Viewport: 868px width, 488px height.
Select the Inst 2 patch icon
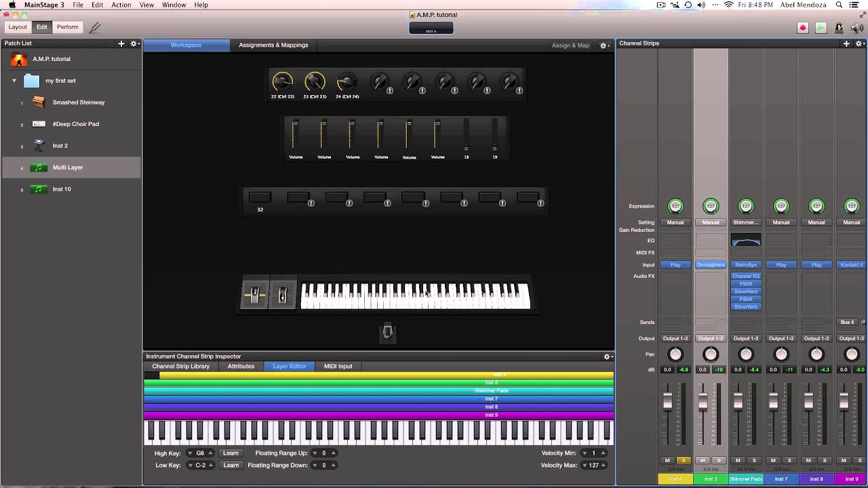pos(39,146)
